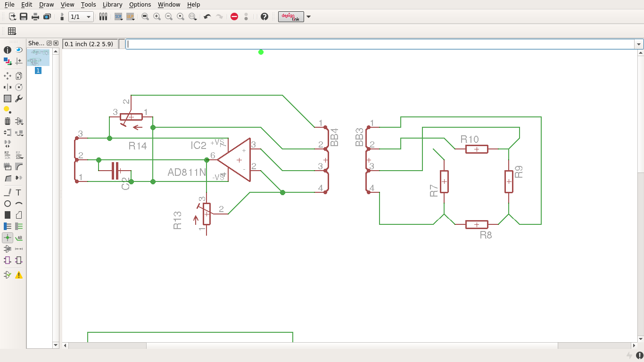Click the Zoom select dropdown icon
This screenshot has width=644, height=362.
(192, 16)
